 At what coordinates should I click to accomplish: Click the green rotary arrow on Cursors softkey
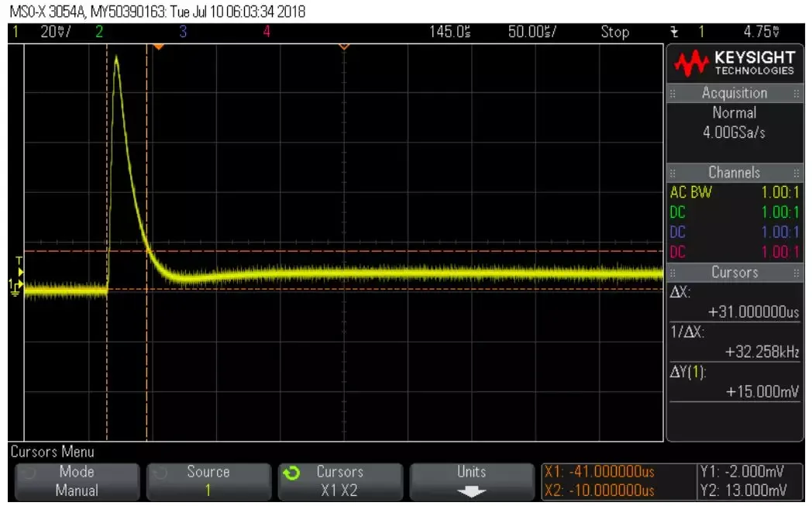[x=292, y=472]
